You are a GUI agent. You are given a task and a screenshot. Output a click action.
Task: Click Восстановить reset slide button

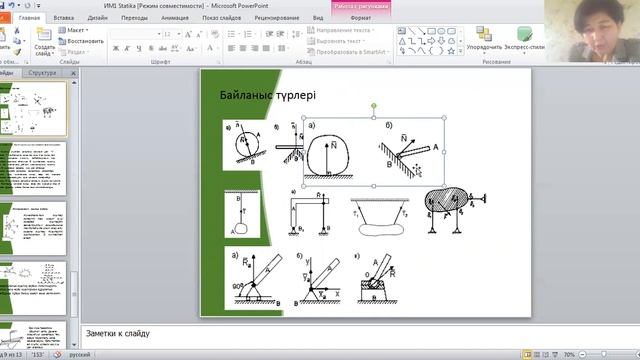tap(81, 41)
